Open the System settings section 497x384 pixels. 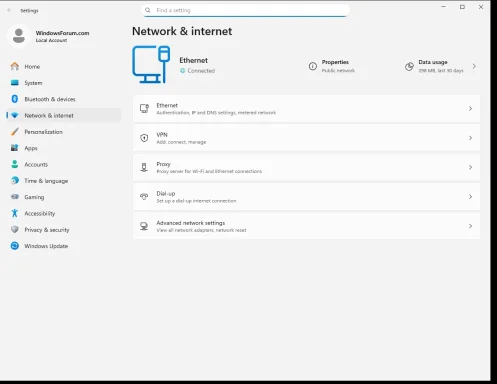coord(63,83)
